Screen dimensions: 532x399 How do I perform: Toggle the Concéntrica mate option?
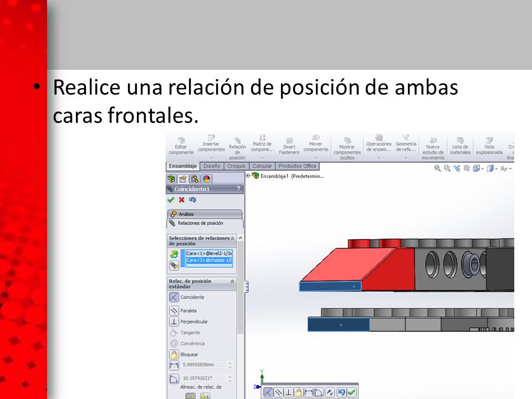[173, 344]
